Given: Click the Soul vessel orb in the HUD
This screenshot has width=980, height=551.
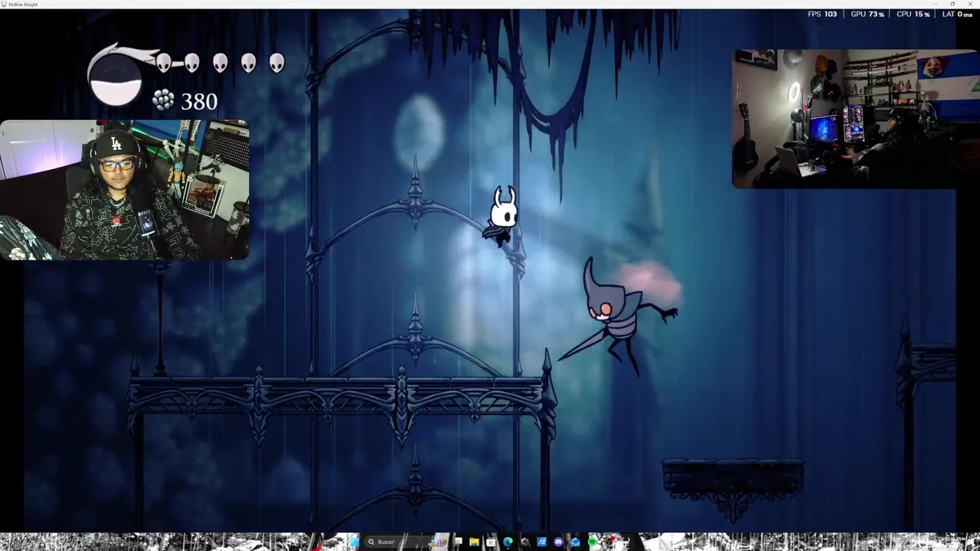Looking at the screenshot, I should point(115,81).
